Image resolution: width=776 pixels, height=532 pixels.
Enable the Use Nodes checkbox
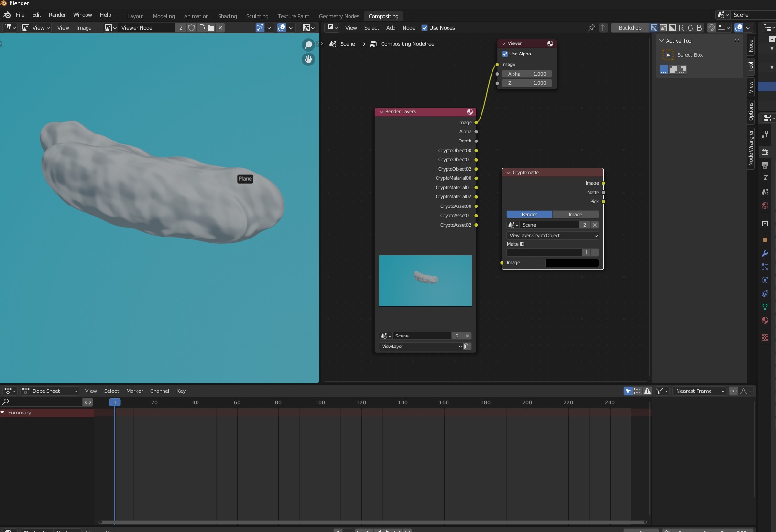pyautogui.click(x=425, y=28)
